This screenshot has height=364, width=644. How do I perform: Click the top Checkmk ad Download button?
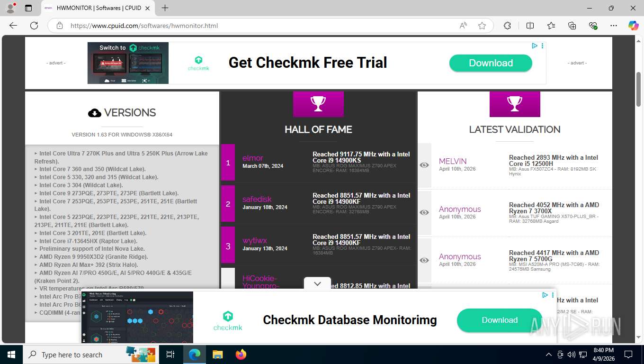491,63
